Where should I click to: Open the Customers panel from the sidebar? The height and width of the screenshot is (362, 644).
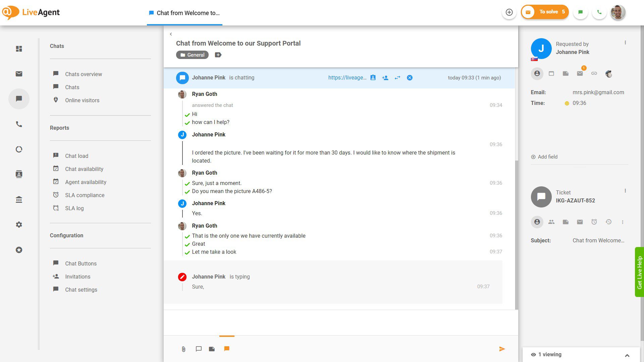click(19, 174)
